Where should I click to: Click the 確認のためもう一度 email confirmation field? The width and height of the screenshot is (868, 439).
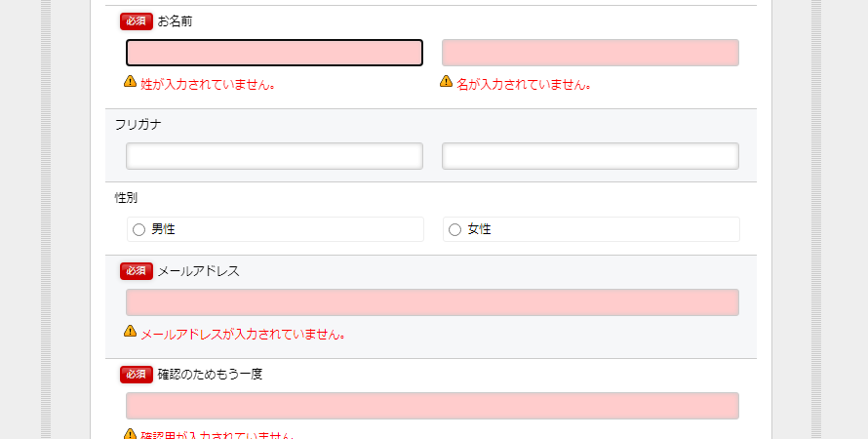click(x=432, y=406)
